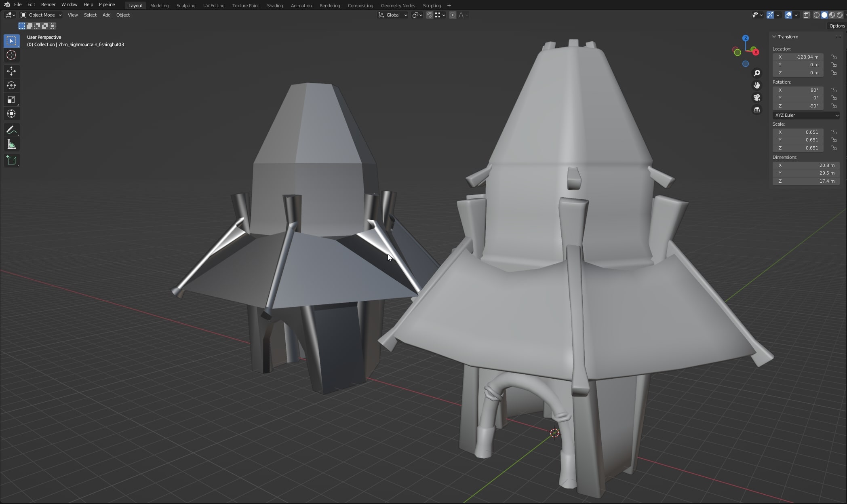Select the Annotate tool
Viewport: 847px width, 504px height.
coord(11,130)
